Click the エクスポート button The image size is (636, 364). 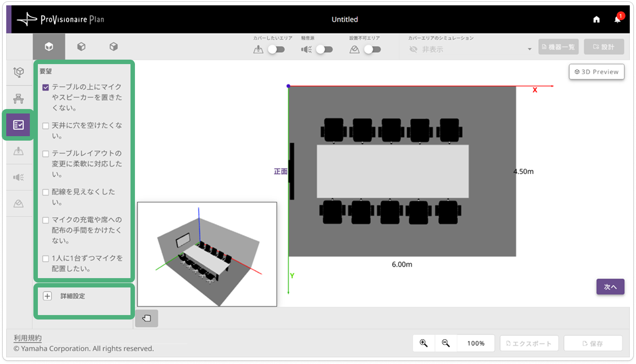pyautogui.click(x=529, y=344)
